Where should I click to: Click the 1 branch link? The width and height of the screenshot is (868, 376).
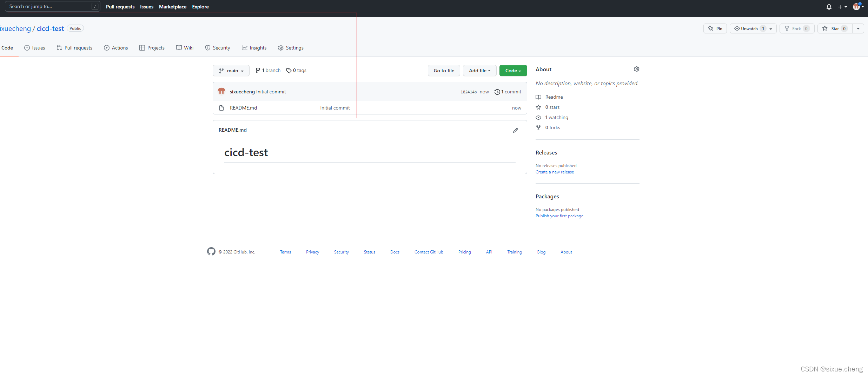[x=268, y=71]
